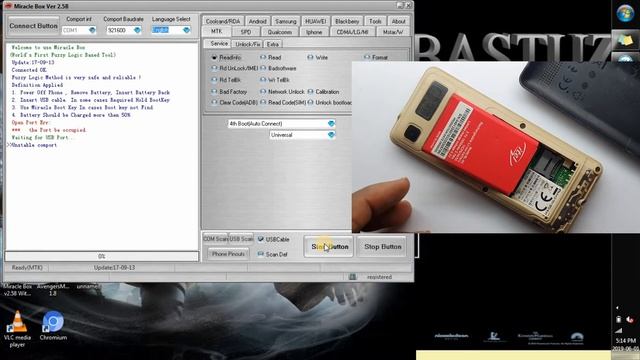
Task: Click the Sticky Notes taskbar icon
Action: click(x=625, y=40)
